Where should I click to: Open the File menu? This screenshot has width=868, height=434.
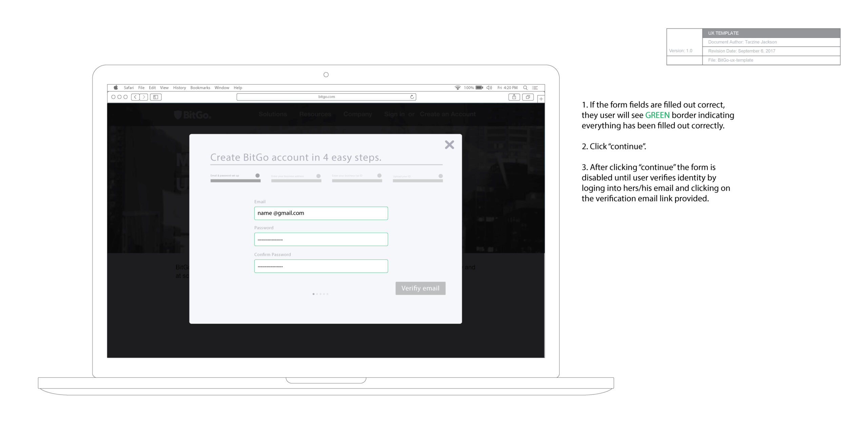pos(141,87)
